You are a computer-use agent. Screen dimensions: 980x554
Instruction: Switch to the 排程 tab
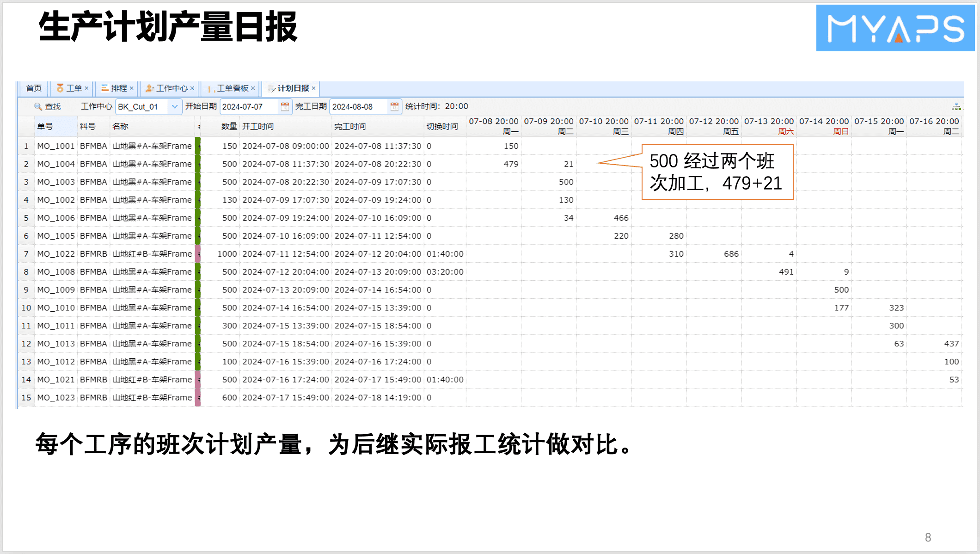(x=118, y=88)
